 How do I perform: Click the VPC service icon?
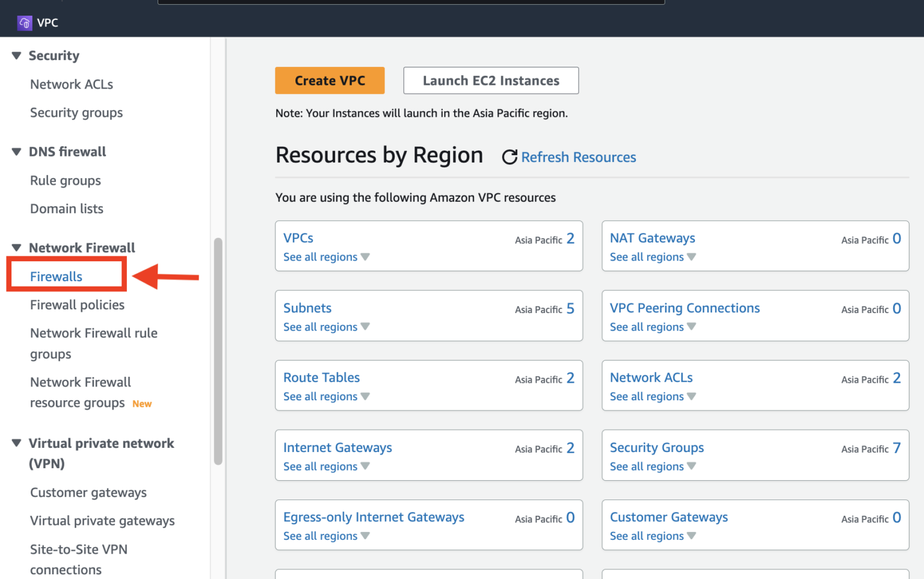[24, 22]
